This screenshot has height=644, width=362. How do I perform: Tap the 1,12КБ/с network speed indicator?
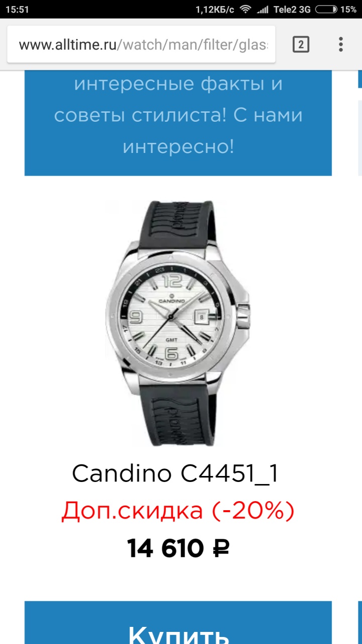tap(215, 9)
